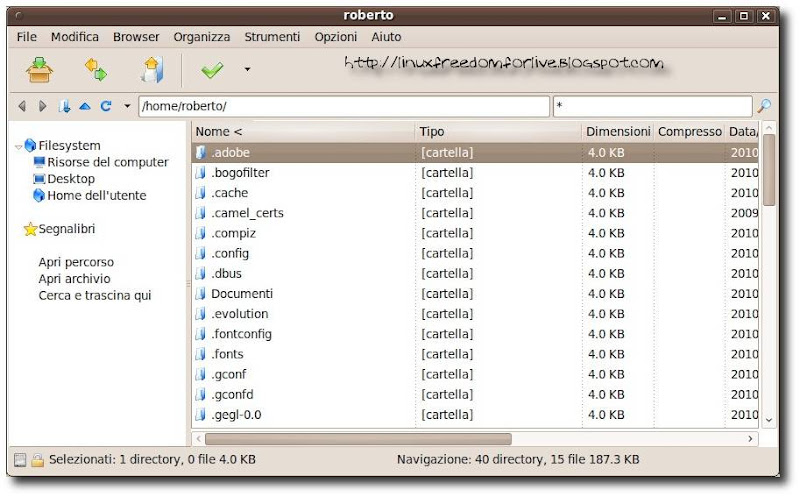Open the Strumenti menu
Screen dimensions: 800x497
tap(272, 37)
